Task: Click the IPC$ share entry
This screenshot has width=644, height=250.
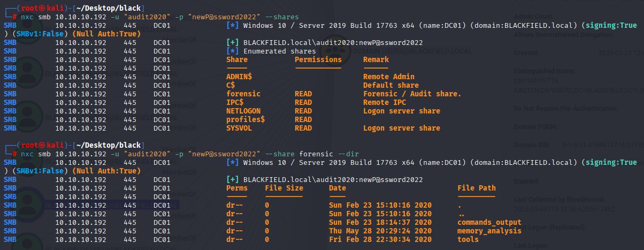Action: pyautogui.click(x=235, y=102)
